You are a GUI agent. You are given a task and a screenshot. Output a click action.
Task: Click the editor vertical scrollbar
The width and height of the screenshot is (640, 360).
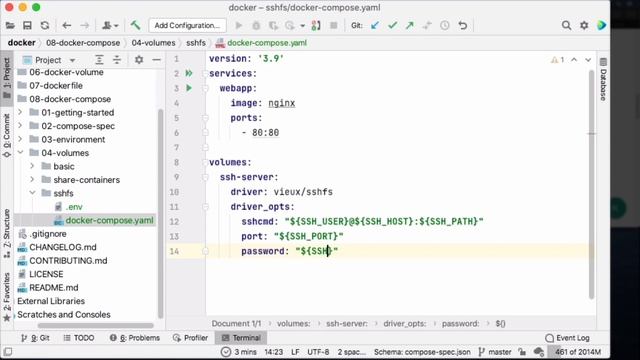[591, 184]
